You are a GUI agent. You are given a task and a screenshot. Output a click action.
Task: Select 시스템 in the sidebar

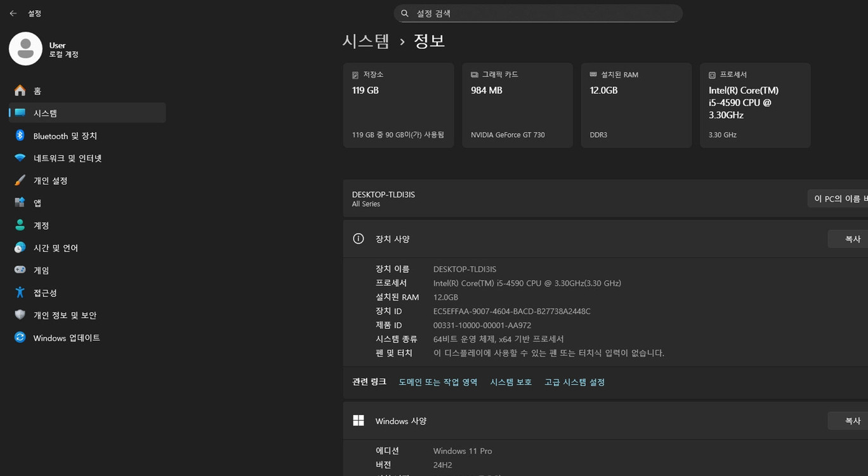(x=44, y=113)
